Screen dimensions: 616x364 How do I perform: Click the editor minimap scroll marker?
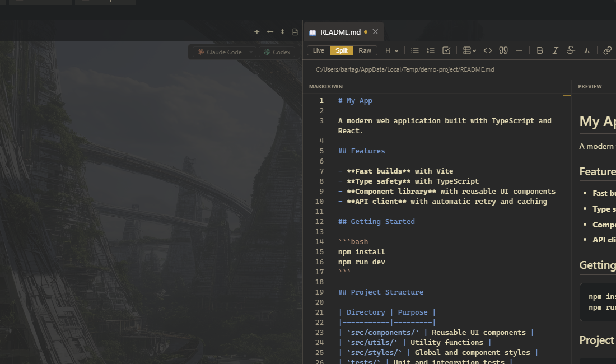[x=567, y=95]
